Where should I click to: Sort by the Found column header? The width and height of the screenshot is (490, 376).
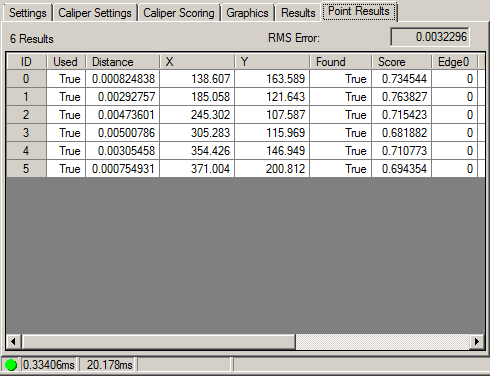click(x=341, y=62)
